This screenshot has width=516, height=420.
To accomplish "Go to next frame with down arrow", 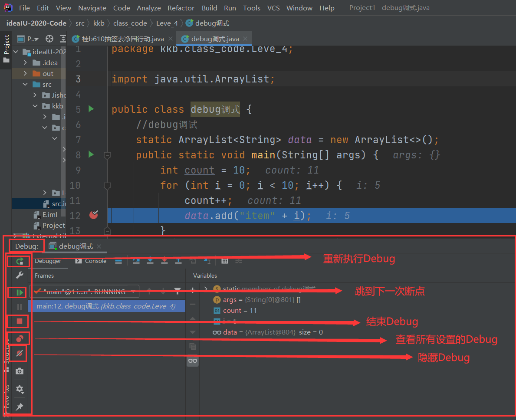I will pyautogui.click(x=163, y=291).
